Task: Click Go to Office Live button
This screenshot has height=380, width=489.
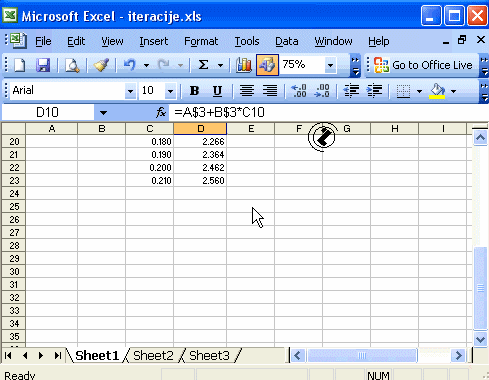Action: [423, 65]
